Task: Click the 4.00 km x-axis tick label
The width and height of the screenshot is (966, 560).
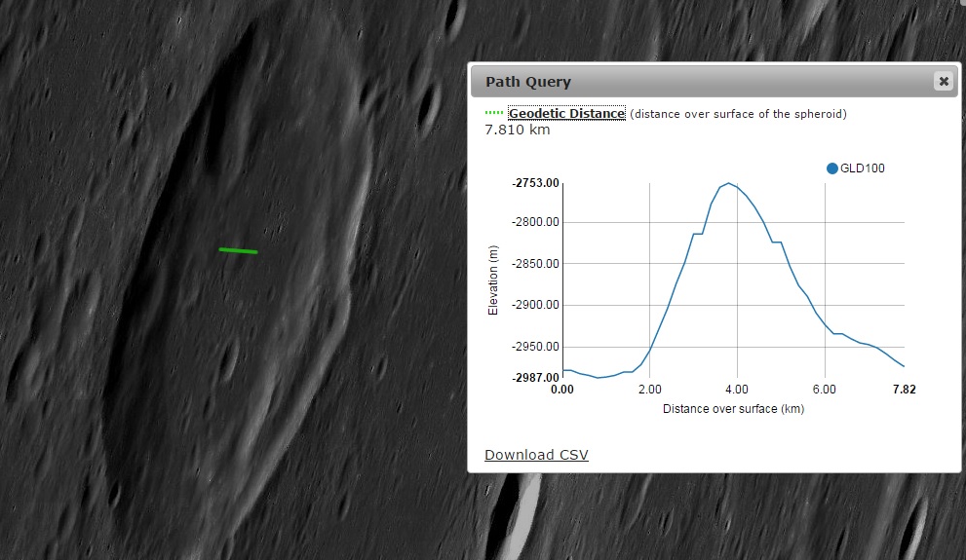Action: tap(737, 390)
